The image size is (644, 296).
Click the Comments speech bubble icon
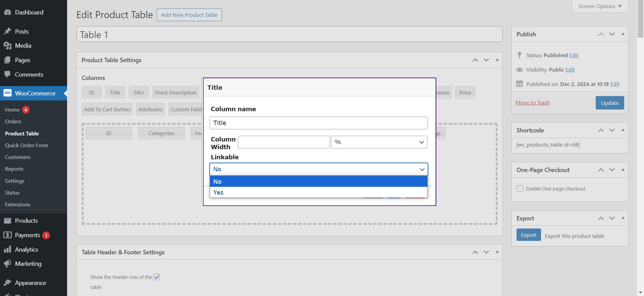(7, 74)
